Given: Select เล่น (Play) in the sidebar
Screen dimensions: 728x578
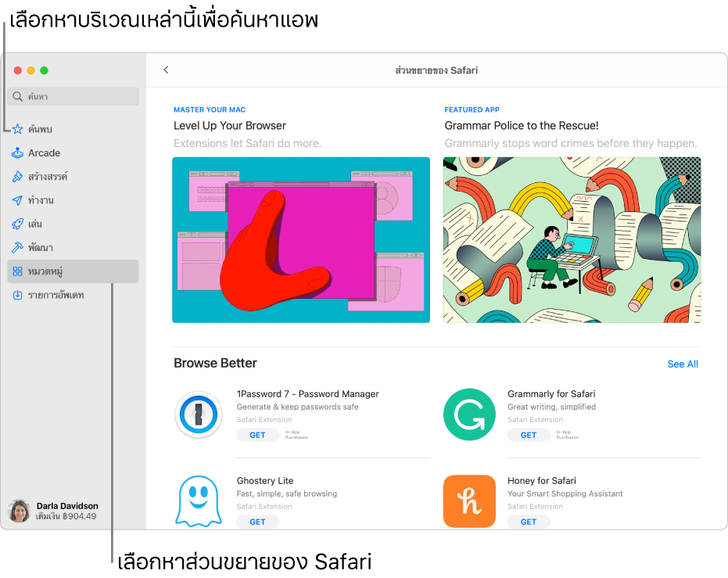Looking at the screenshot, I should click(74, 224).
